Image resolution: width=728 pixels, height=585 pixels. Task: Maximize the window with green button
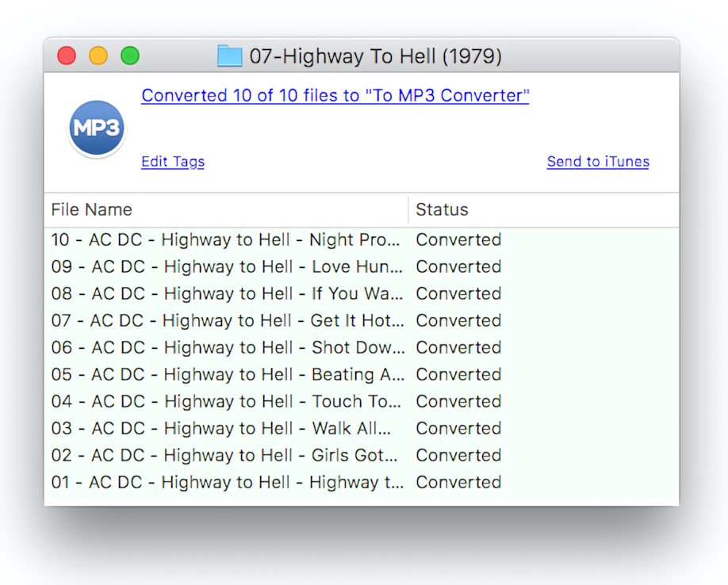[x=130, y=55]
